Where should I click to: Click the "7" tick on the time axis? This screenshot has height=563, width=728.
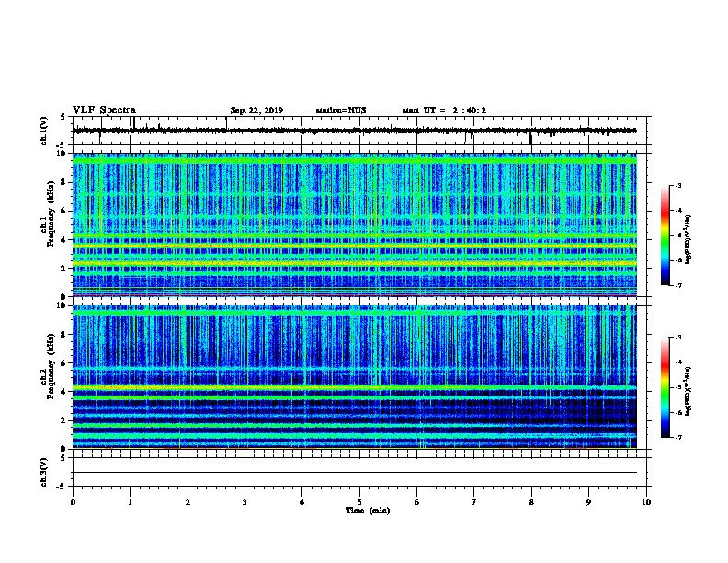[x=474, y=502]
